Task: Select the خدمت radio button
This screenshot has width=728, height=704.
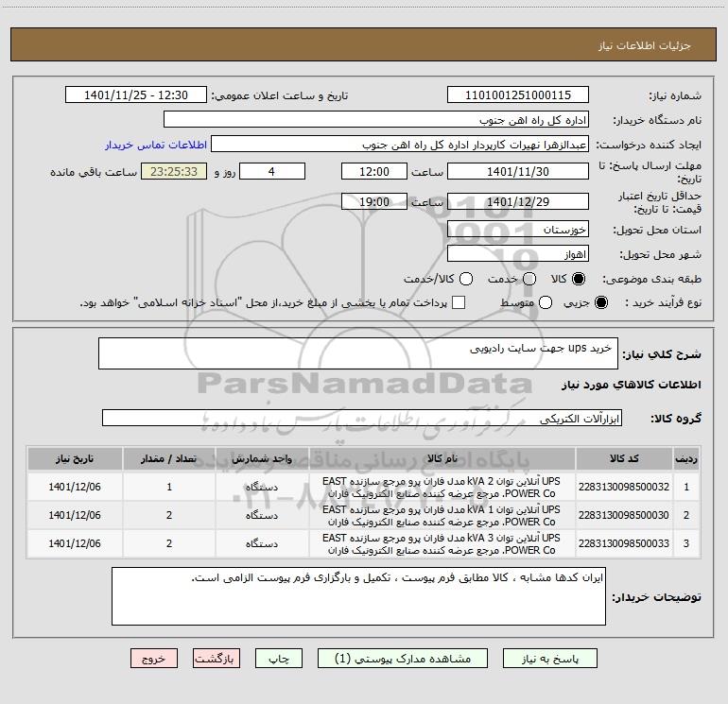Action: [529, 279]
